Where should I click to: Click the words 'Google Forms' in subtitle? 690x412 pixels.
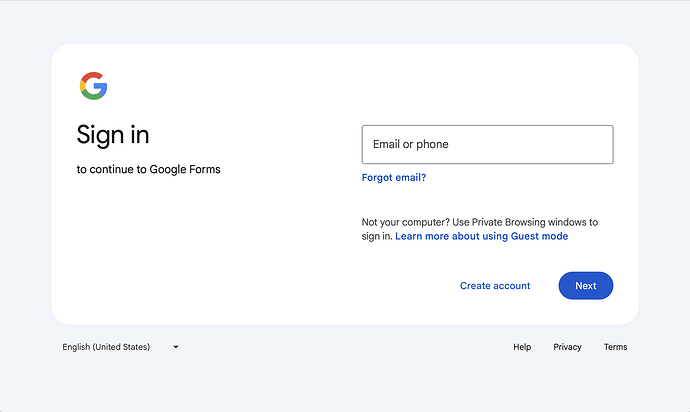pyautogui.click(x=185, y=170)
